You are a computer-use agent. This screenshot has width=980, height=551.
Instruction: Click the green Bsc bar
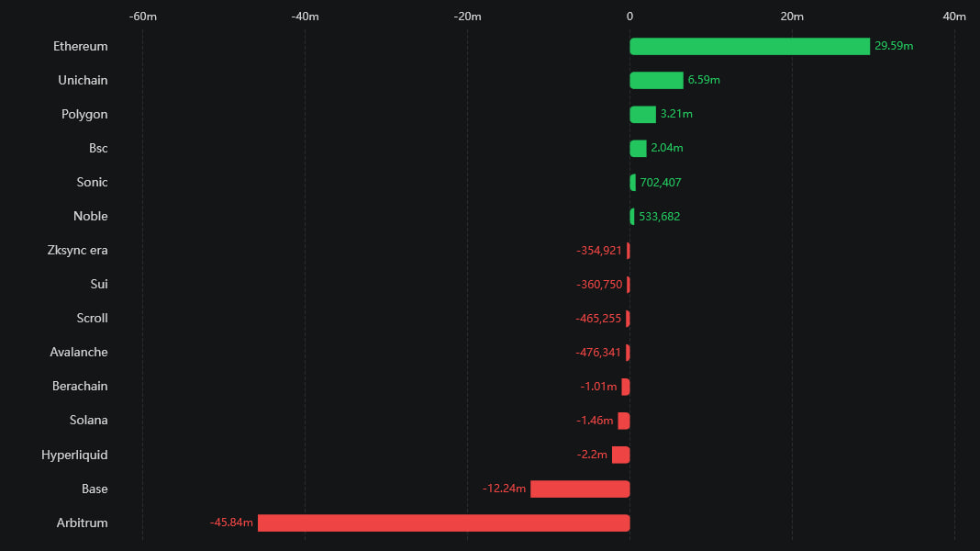[x=638, y=148]
